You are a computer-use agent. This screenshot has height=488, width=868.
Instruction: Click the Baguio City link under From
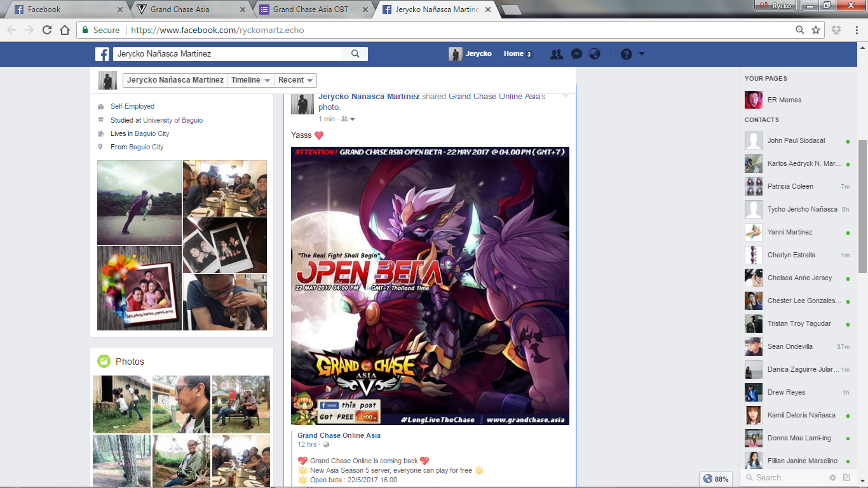pos(146,147)
